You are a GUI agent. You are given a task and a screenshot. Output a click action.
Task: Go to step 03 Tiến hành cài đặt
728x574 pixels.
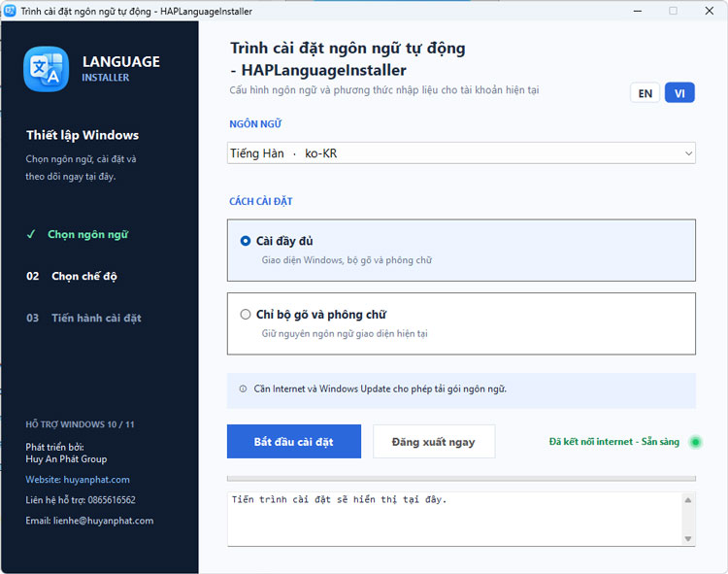coord(83,319)
